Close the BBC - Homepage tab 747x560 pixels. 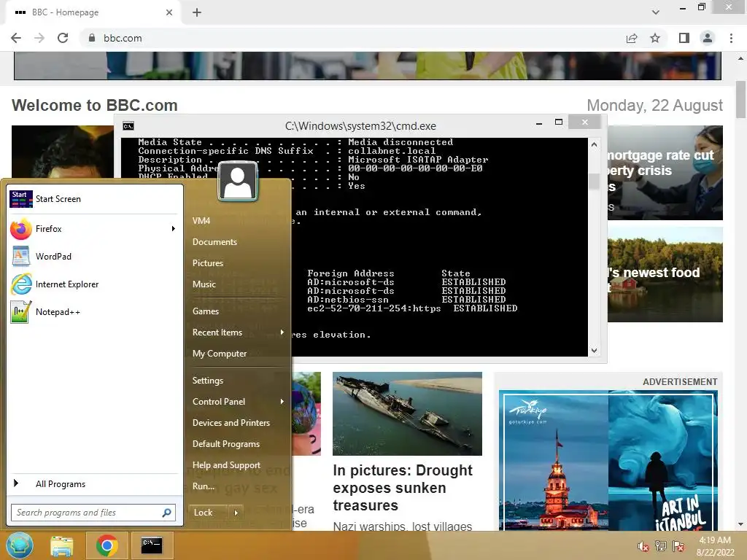(x=169, y=12)
